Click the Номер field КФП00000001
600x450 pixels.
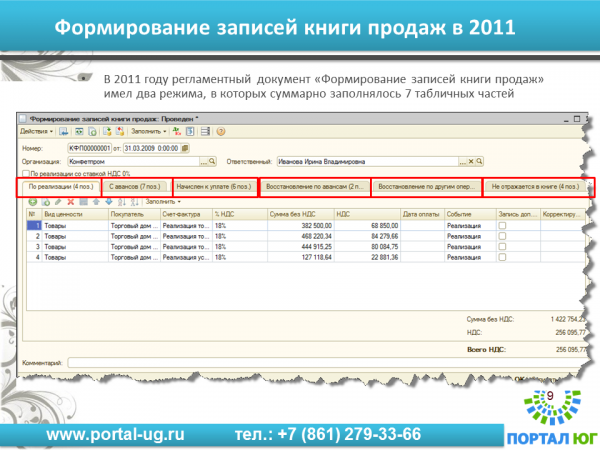click(x=90, y=148)
